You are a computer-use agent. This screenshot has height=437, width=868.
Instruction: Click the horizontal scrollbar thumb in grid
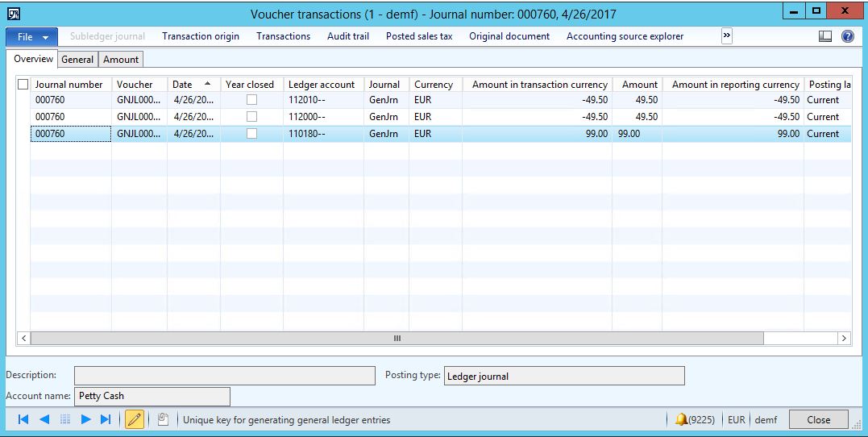pos(397,339)
